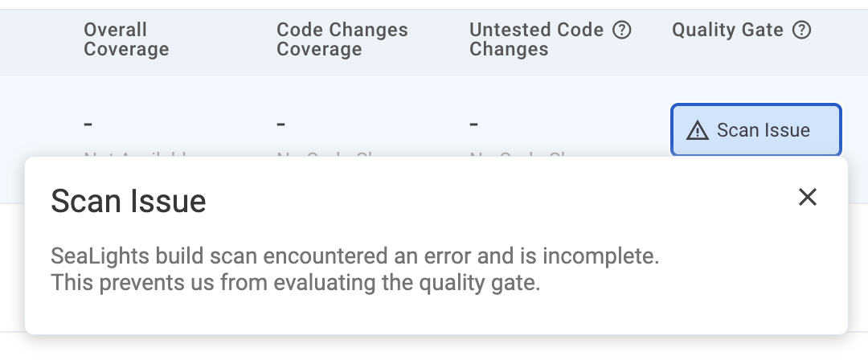868x360 pixels.
Task: Click the dash value under Untested Code Changes
Action: [474, 125]
